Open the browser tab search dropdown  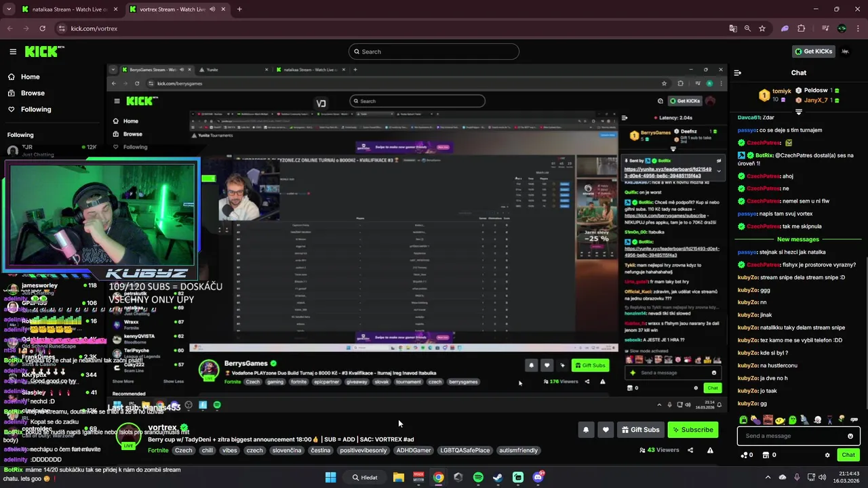9,9
